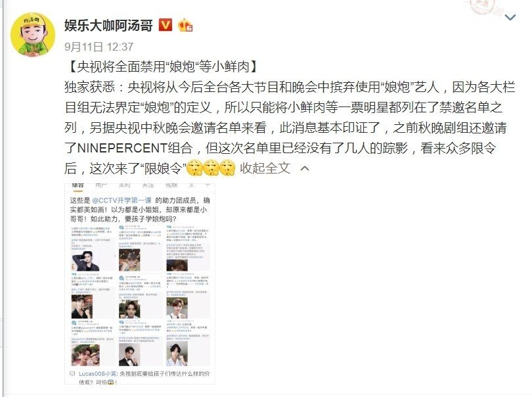Open the 娱乐大咖阿汤哥 username link
532x397 pixels.
point(108,26)
